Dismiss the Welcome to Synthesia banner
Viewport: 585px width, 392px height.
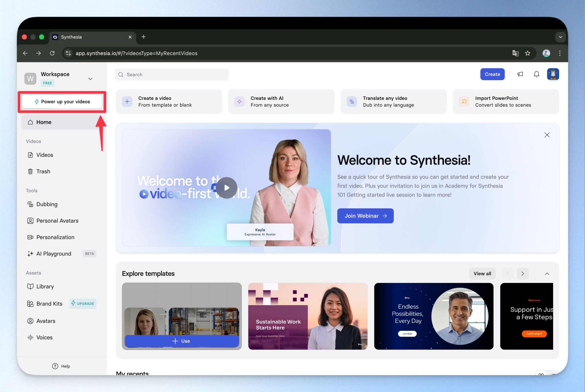[x=547, y=135]
